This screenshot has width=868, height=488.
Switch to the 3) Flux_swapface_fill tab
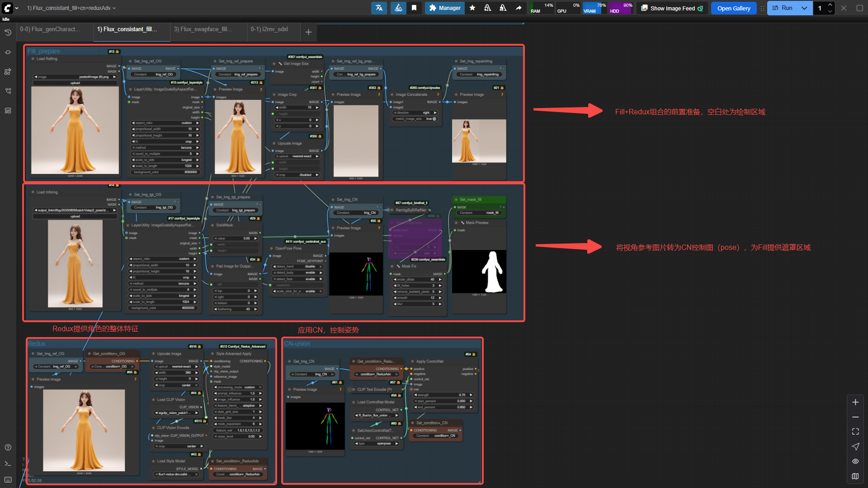(x=203, y=29)
